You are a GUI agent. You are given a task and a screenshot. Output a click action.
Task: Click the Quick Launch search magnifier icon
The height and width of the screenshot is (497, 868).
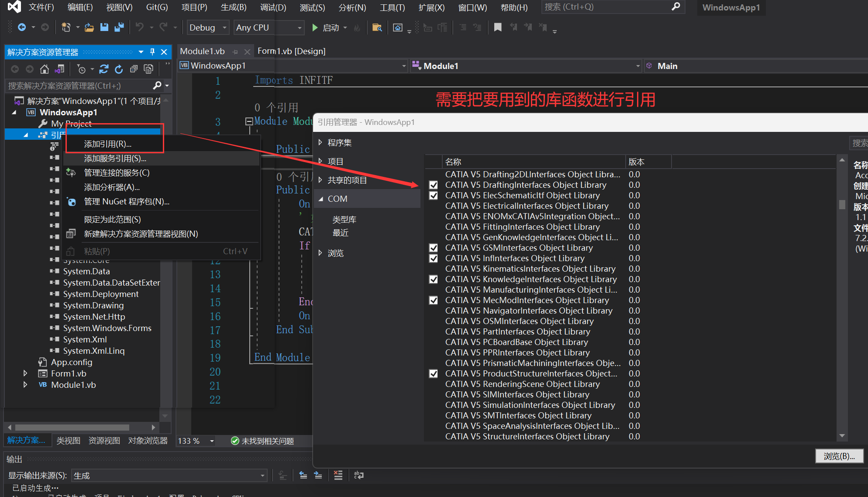(675, 7)
